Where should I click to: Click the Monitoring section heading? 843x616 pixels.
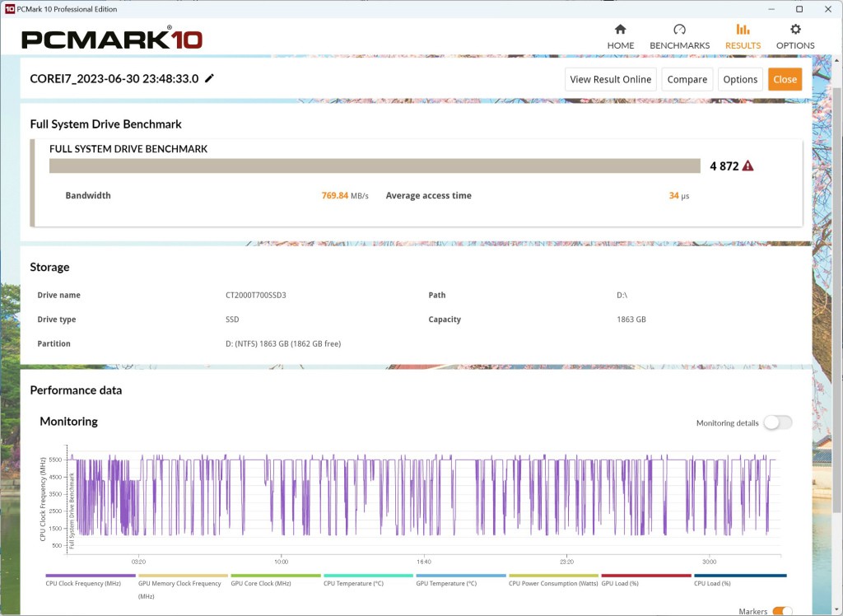pos(69,422)
